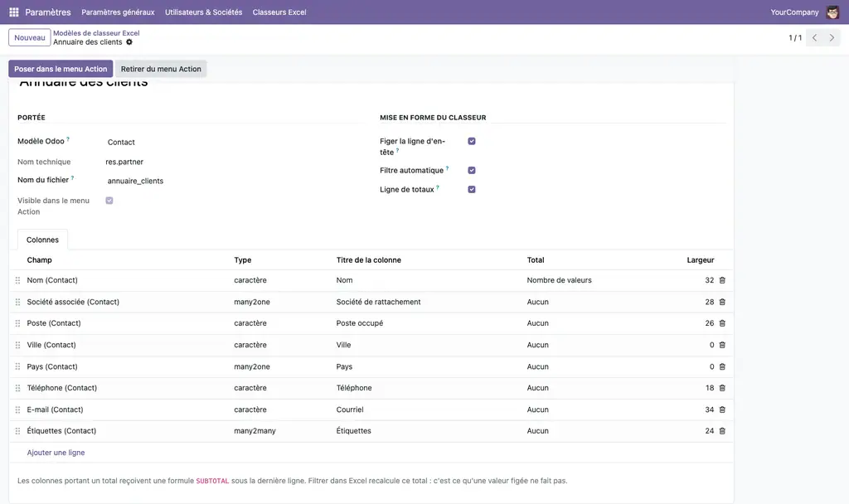The height and width of the screenshot is (504, 849).
Task: Open the apps grid menu icon
Action: [x=14, y=12]
